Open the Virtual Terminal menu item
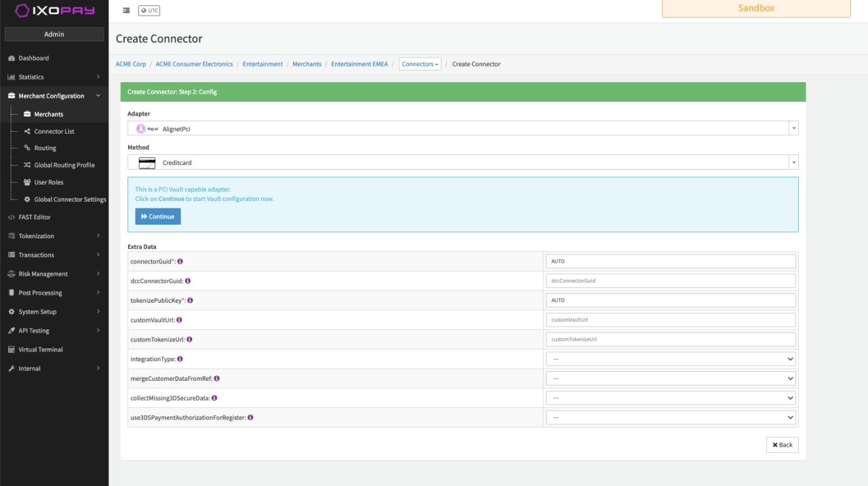The image size is (868, 486). pos(41,350)
